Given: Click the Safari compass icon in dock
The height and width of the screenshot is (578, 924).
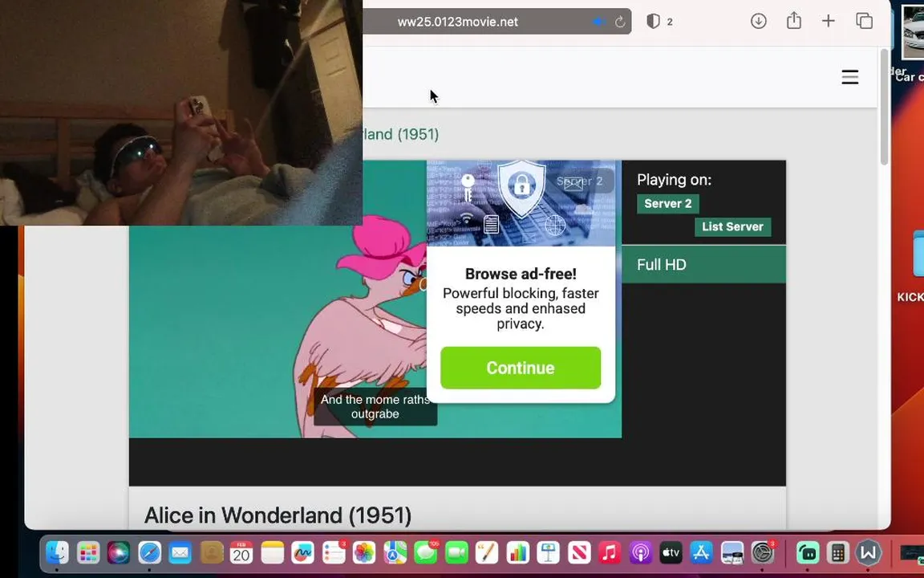Looking at the screenshot, I should click(x=149, y=553).
